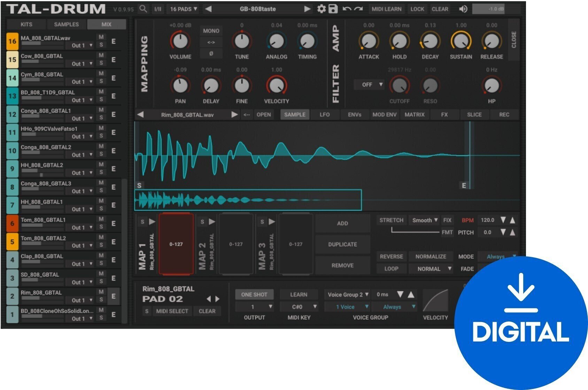The width and height of the screenshot is (588, 390).
Task: Click the E editor button on Cow_808_GBTAL
Action: tap(113, 59)
